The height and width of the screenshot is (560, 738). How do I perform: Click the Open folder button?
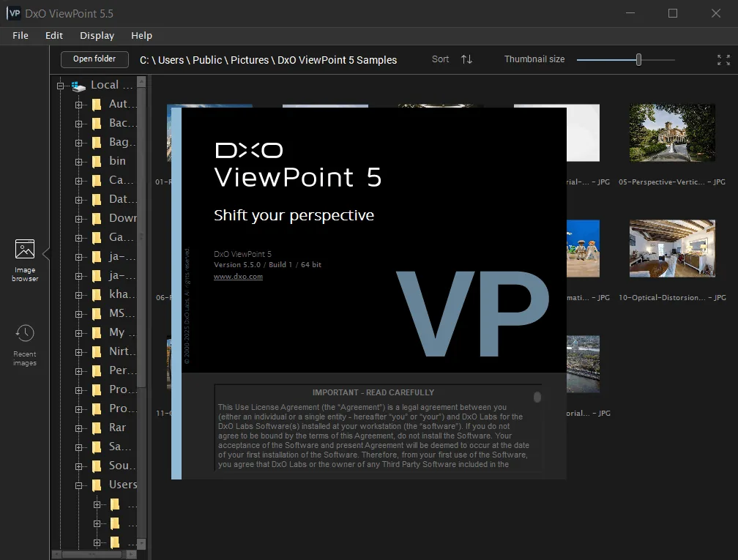tap(94, 59)
